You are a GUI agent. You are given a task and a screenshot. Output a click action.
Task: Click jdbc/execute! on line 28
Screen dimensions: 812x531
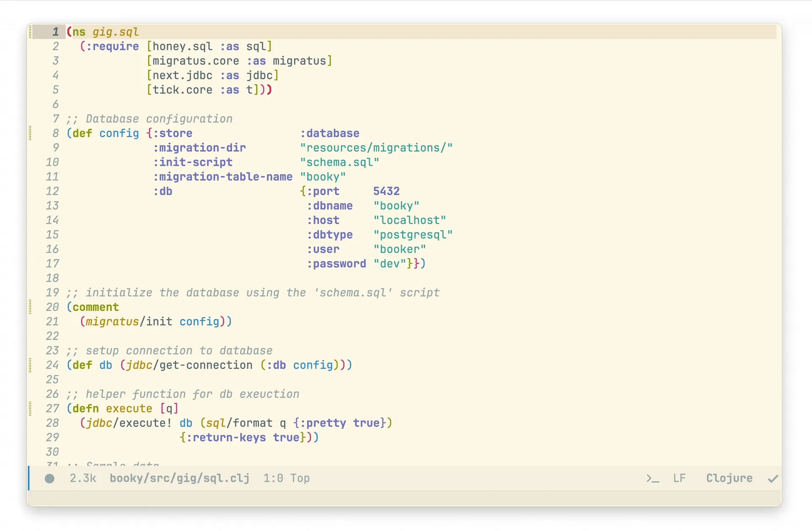coord(129,423)
